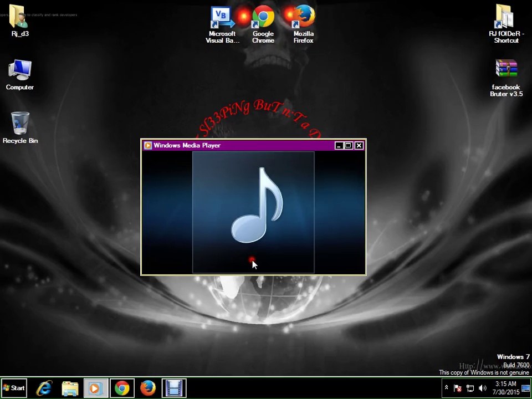Click the music note album art

253,212
